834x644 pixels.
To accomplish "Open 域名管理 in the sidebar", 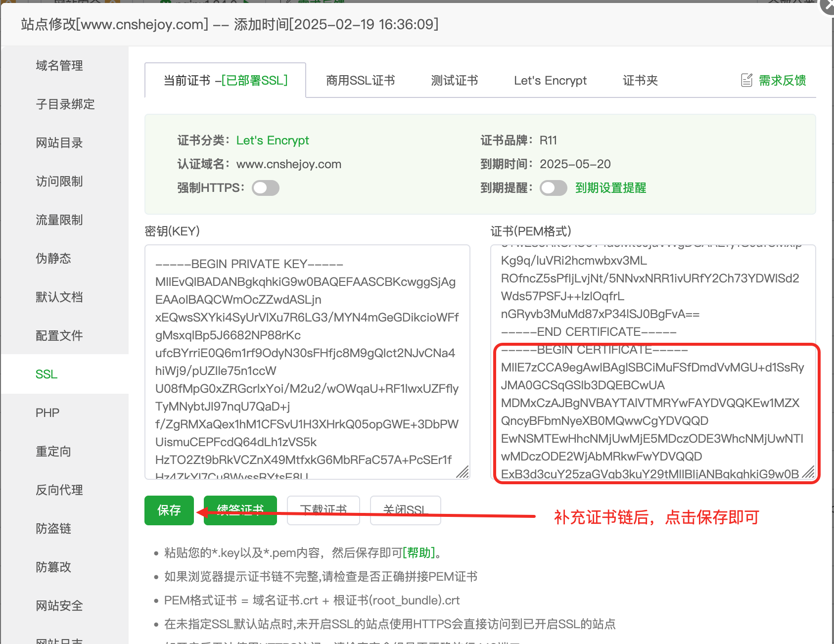I will pyautogui.click(x=59, y=66).
